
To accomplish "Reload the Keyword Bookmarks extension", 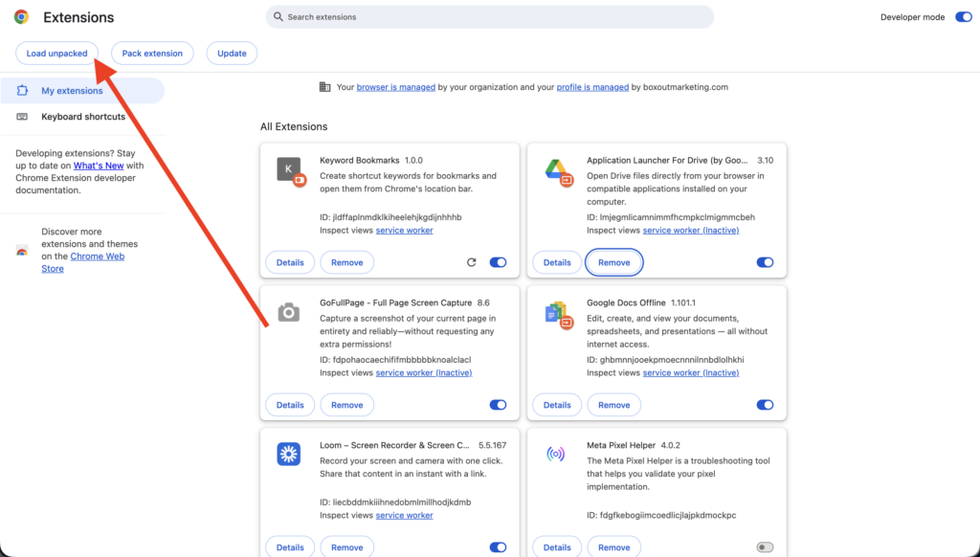I will coord(471,262).
